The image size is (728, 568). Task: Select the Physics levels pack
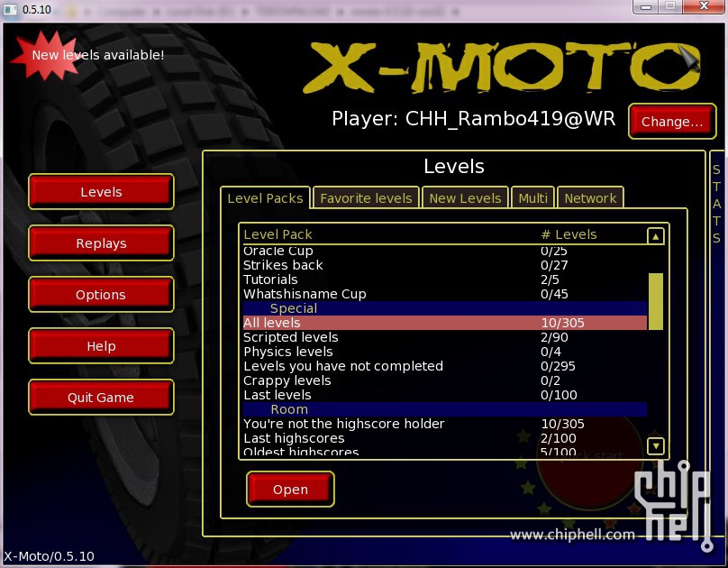pyautogui.click(x=445, y=352)
